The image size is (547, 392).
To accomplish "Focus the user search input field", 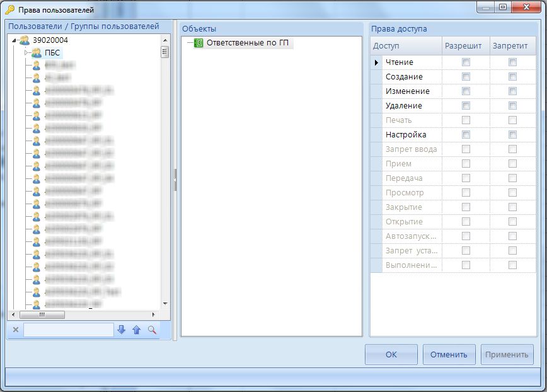I will tap(68, 330).
